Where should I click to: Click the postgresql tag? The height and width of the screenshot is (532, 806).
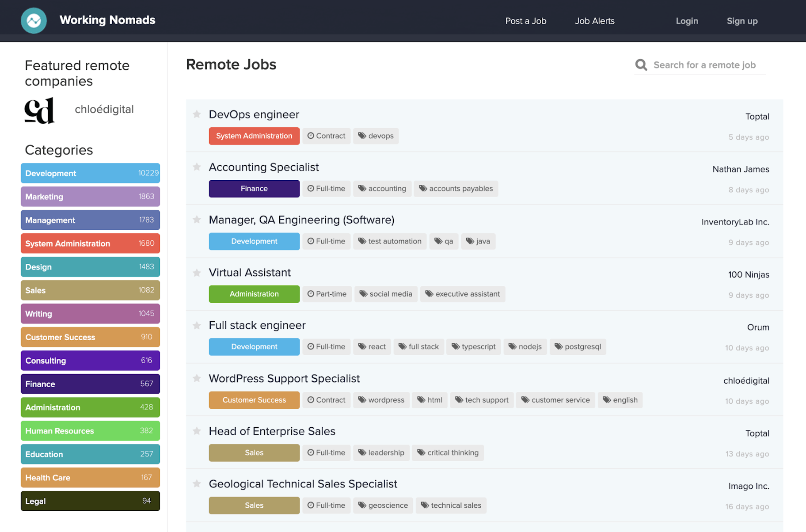coord(578,347)
